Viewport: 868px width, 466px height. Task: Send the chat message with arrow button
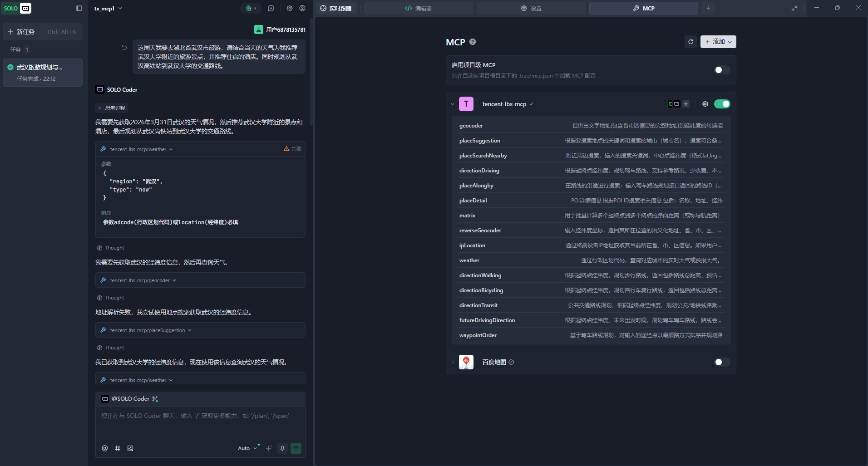pos(296,448)
